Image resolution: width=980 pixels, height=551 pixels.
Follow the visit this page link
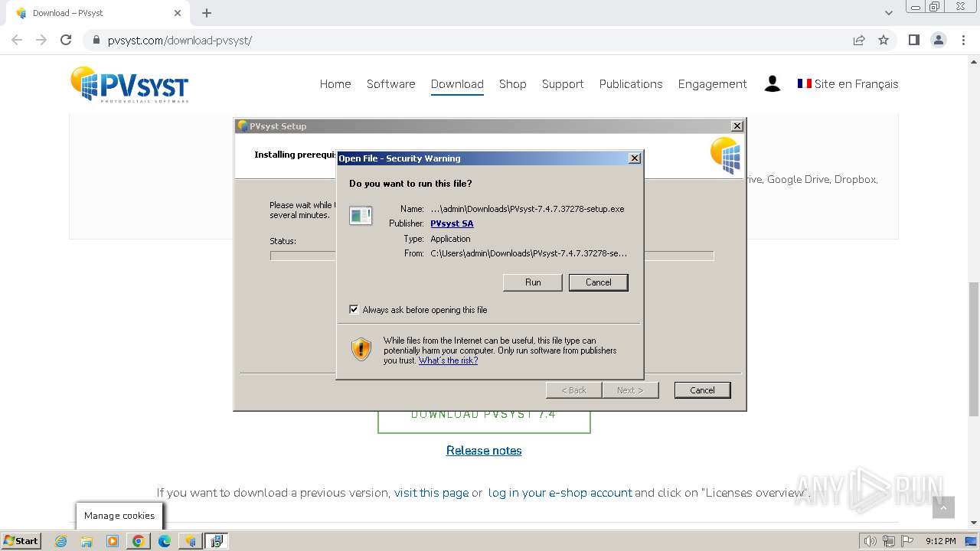(x=431, y=493)
